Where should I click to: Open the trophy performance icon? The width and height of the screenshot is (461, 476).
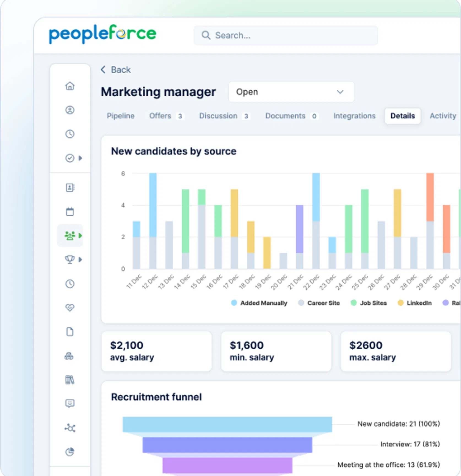(70, 259)
